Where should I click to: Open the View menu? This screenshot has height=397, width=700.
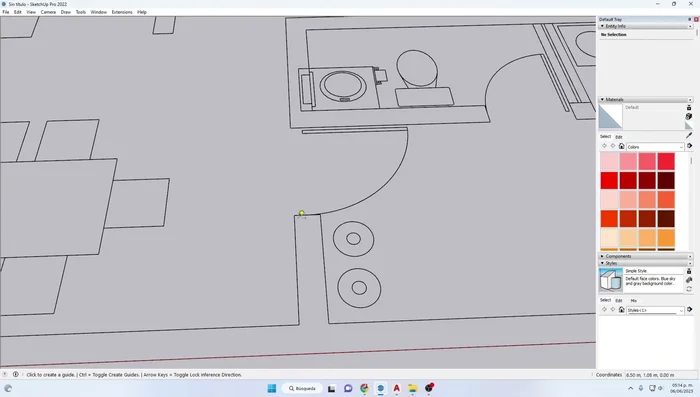[31, 12]
